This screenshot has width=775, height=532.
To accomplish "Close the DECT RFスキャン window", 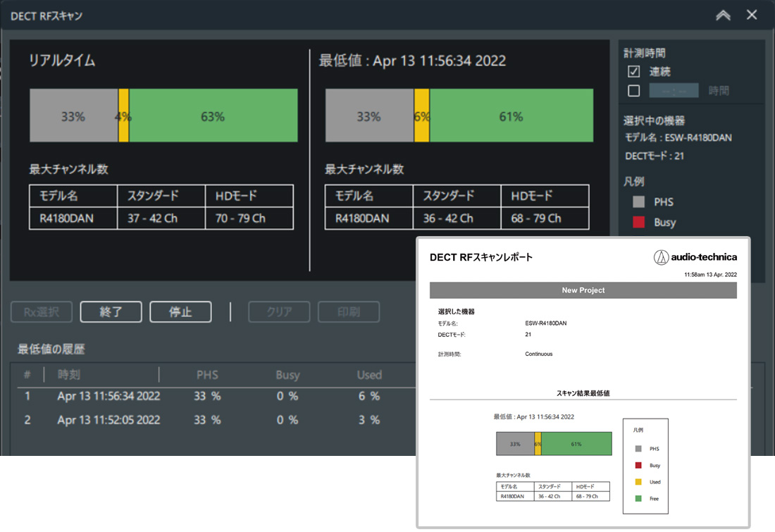I will click(752, 15).
